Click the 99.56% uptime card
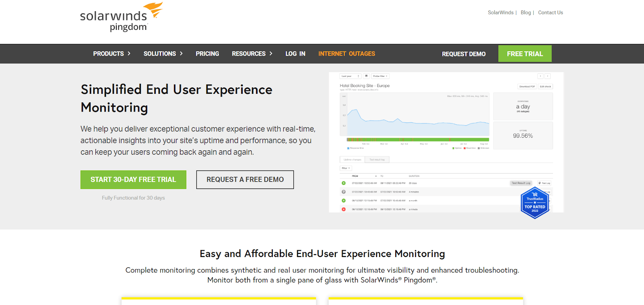The width and height of the screenshot is (644, 305). tap(523, 136)
